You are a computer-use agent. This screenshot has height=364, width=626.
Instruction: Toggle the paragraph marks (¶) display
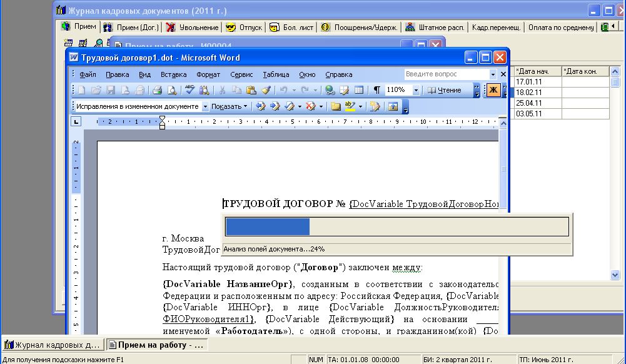[377, 90]
